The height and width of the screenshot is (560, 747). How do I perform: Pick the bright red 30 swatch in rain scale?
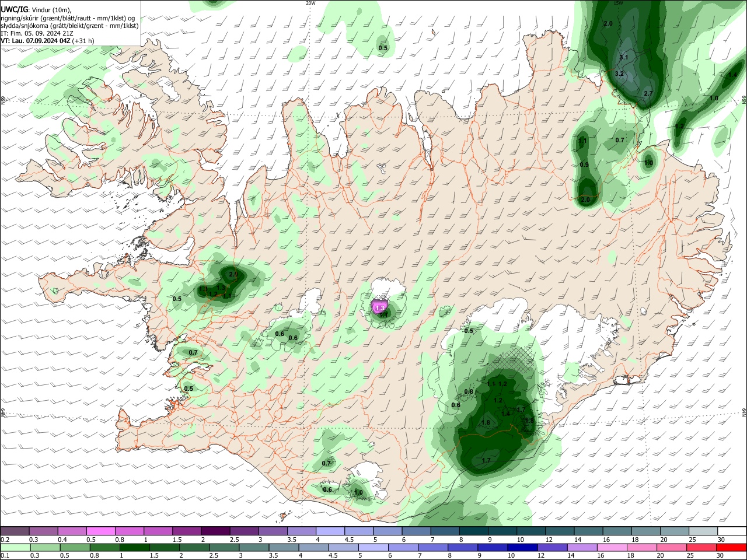point(732,547)
